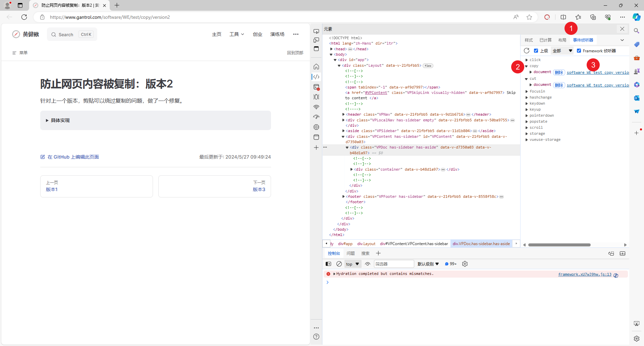Click the 主页 navigation link
Viewport: 644px width, 346px height.
pos(217,34)
